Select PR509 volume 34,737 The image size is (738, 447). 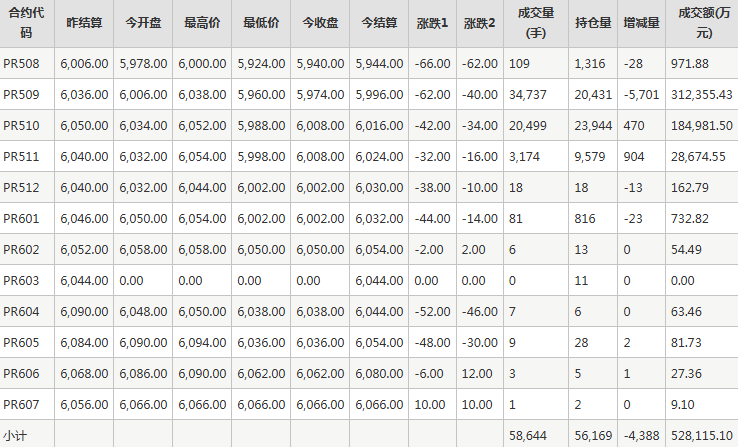[528, 95]
